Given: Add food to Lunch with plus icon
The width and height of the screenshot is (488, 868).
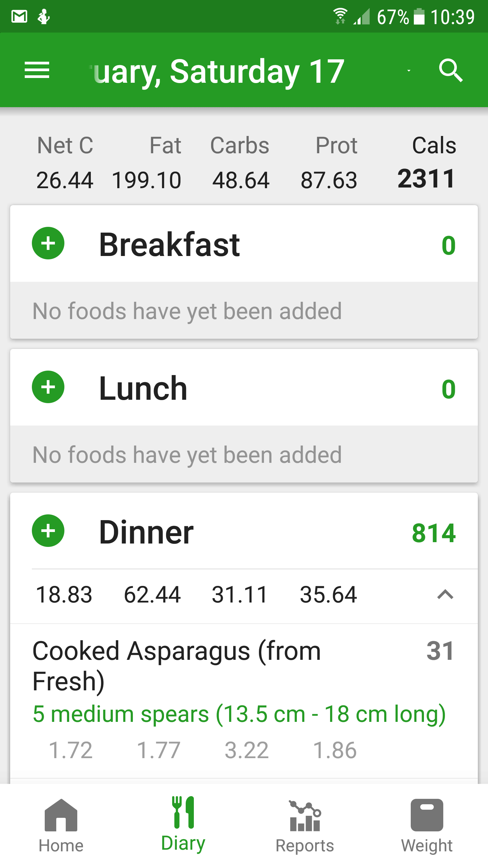Looking at the screenshot, I should pos(48,387).
